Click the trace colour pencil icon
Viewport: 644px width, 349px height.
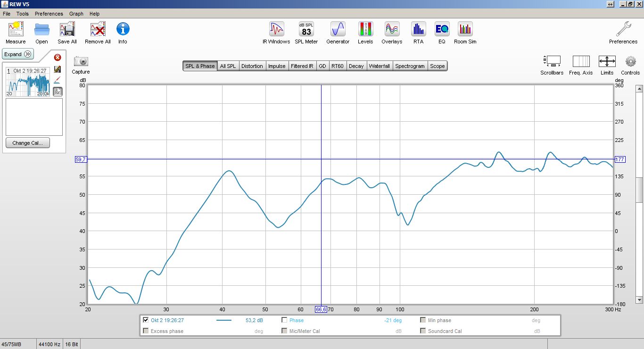coord(58,80)
